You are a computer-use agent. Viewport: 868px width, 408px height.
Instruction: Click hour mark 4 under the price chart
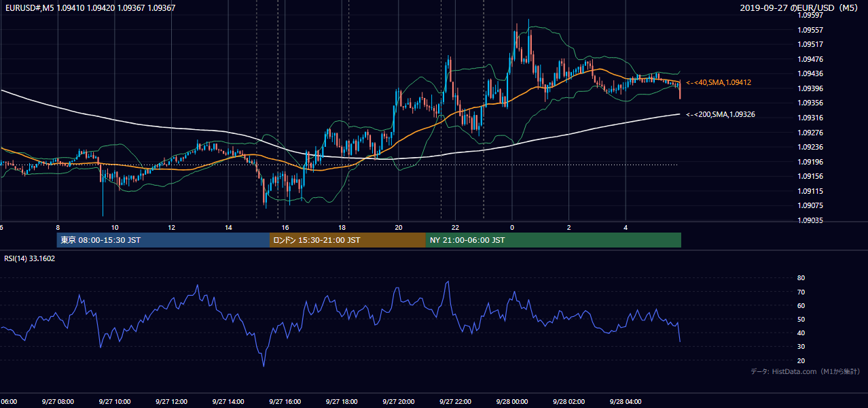[626, 227]
